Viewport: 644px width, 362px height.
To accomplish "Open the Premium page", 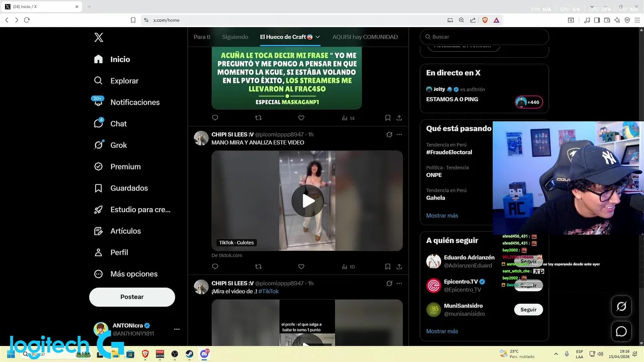I will (117, 166).
